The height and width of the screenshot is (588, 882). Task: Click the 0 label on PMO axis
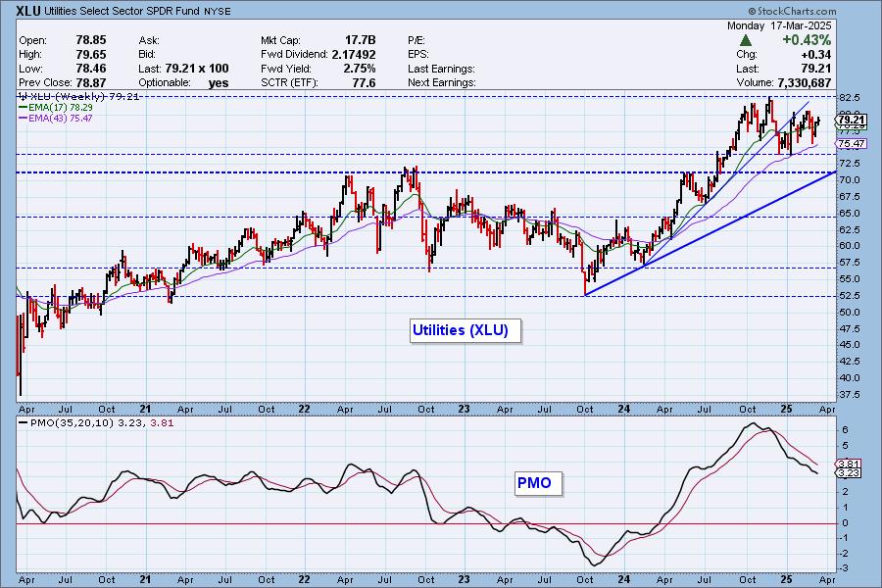click(x=845, y=522)
